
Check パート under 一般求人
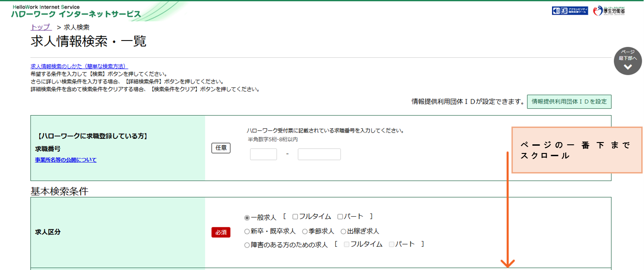coord(340,217)
